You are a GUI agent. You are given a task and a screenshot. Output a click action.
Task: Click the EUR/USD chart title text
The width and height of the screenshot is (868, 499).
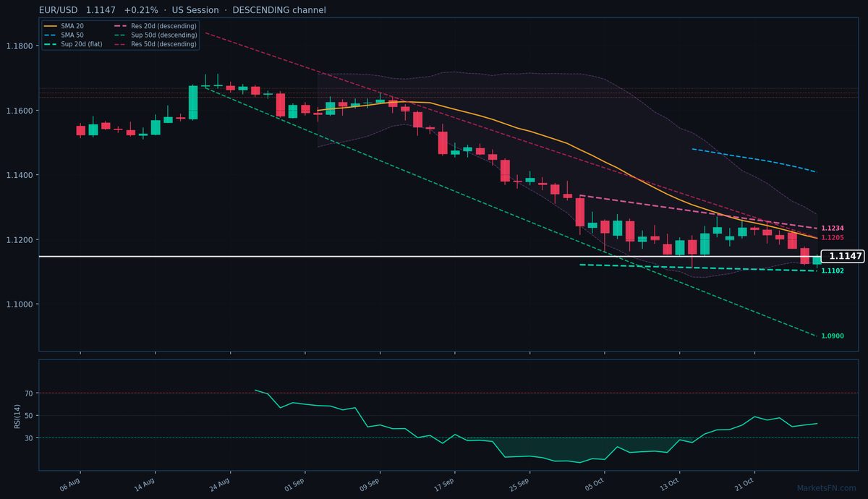coord(182,10)
